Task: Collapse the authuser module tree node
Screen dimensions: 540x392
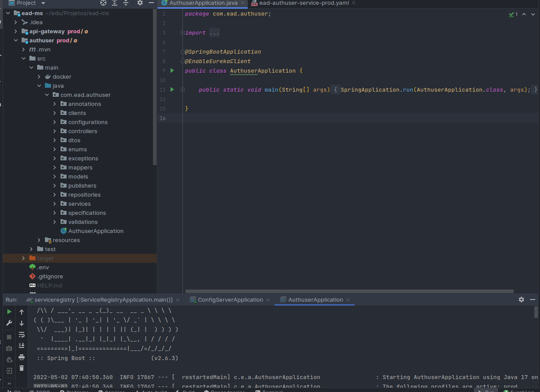Action: (16, 41)
